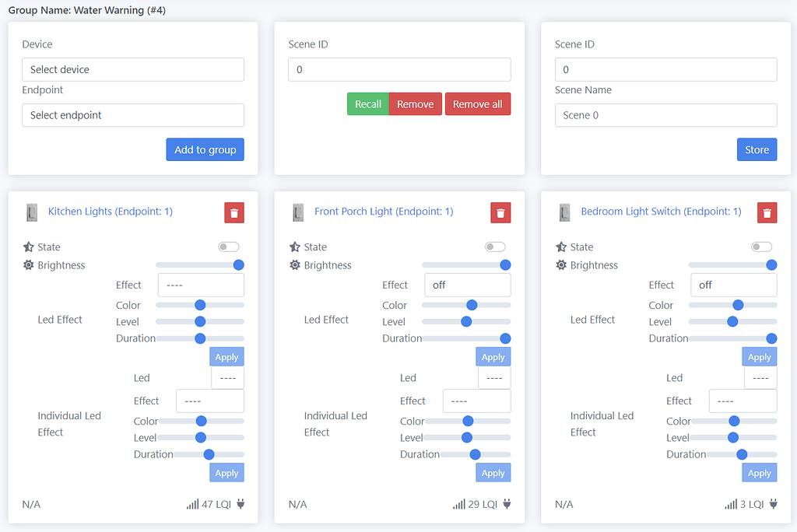Screen dimensions: 797x532
Task: Open the Kitchen Lights (Endpoint: 1) link
Action: [x=111, y=212]
